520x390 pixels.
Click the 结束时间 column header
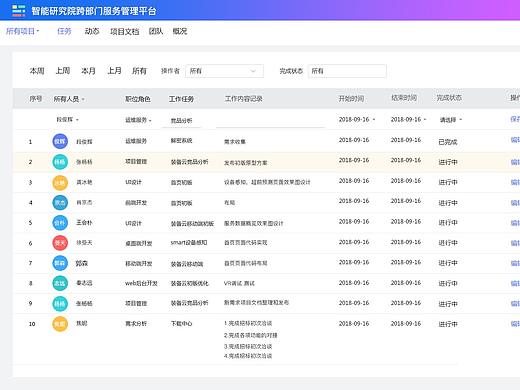404,98
